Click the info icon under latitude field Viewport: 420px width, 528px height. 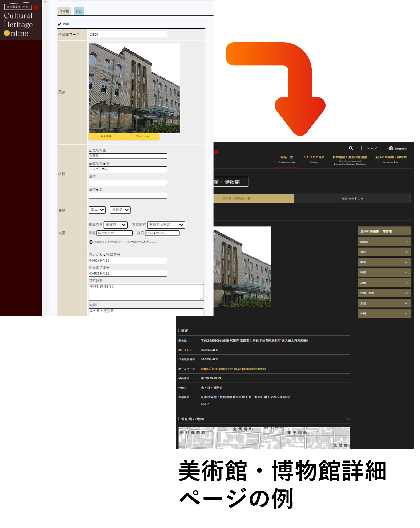pos(91,242)
